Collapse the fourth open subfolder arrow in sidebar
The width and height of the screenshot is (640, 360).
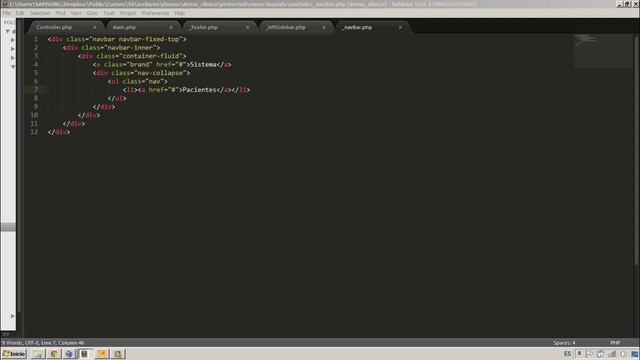coord(13,67)
